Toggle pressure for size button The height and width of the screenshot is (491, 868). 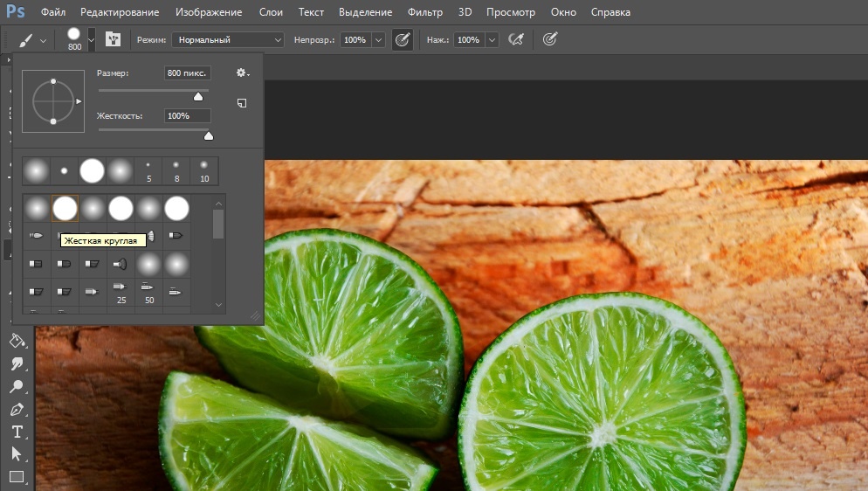pos(549,39)
